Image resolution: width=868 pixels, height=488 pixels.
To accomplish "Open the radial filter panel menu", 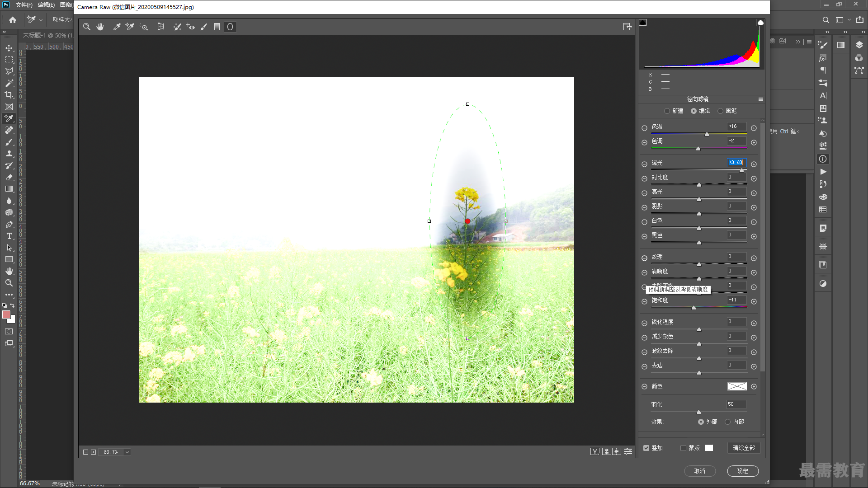I will 761,99.
